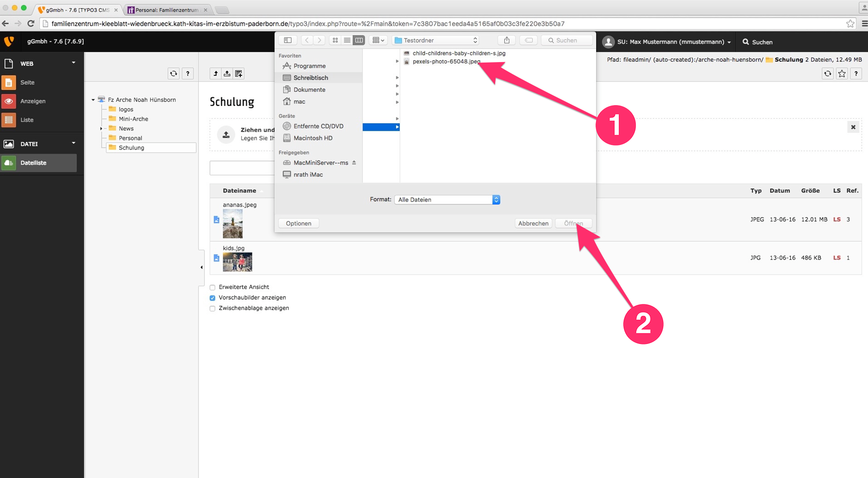Click the Optionen button
868x478 pixels.
tap(298, 223)
